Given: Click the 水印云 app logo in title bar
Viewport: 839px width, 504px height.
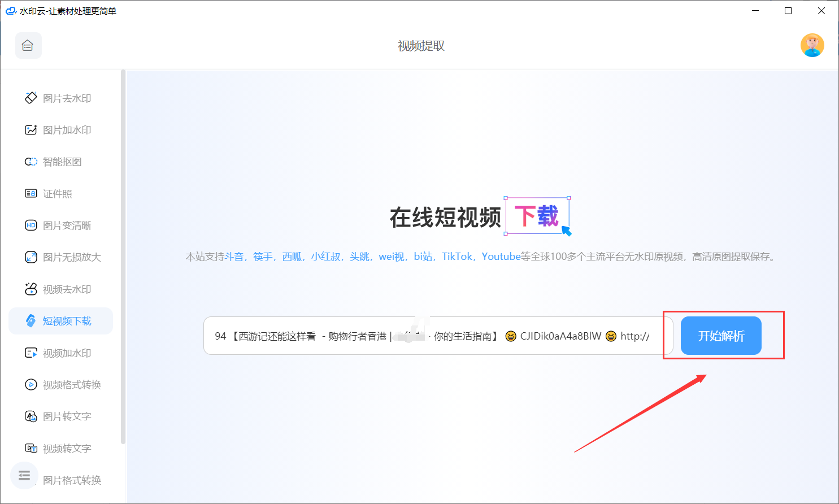Looking at the screenshot, I should [x=10, y=11].
